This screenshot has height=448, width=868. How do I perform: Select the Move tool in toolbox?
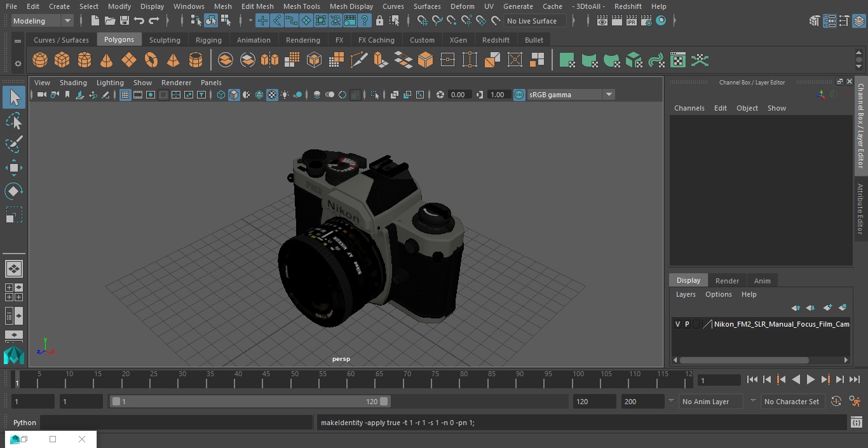click(x=14, y=168)
